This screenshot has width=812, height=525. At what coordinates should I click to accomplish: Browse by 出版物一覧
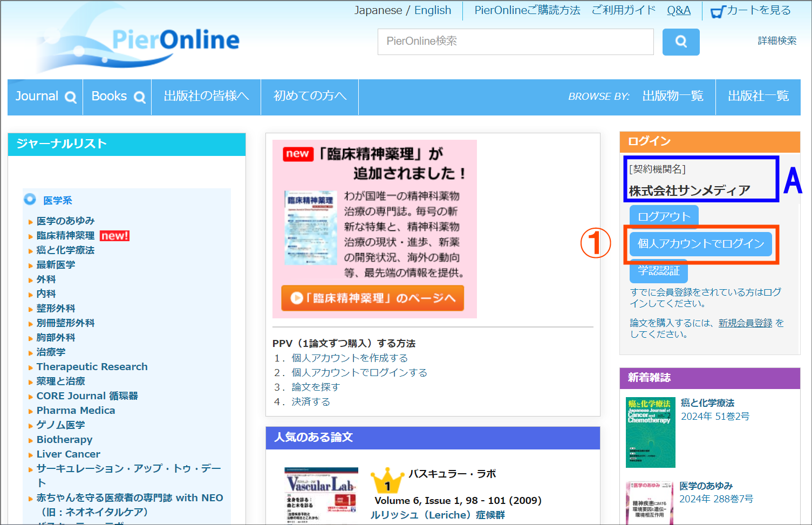[673, 97]
